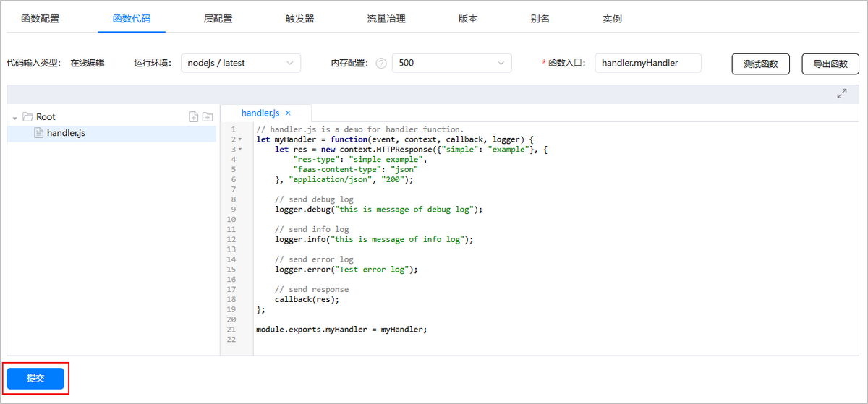This screenshot has height=404, width=868.
Task: Fold the code block at line 2
Action: [x=239, y=139]
